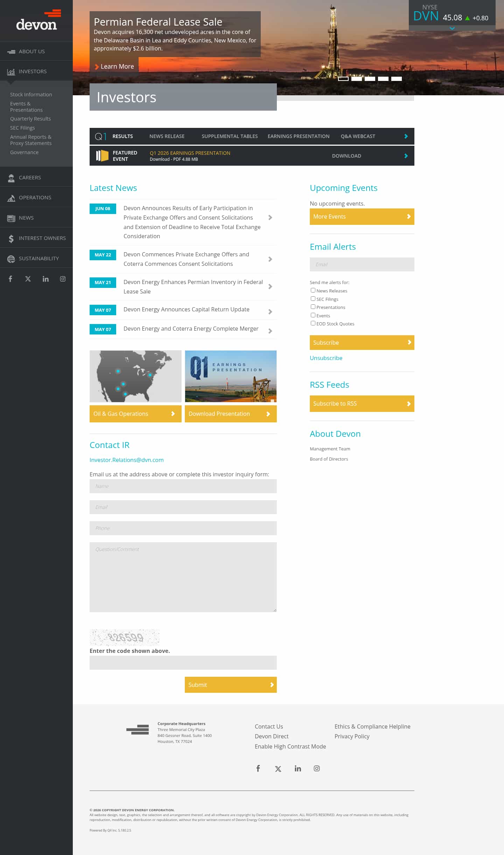Screen dimensions: 504x855
Task: Click the More Events button
Action: 362,216
